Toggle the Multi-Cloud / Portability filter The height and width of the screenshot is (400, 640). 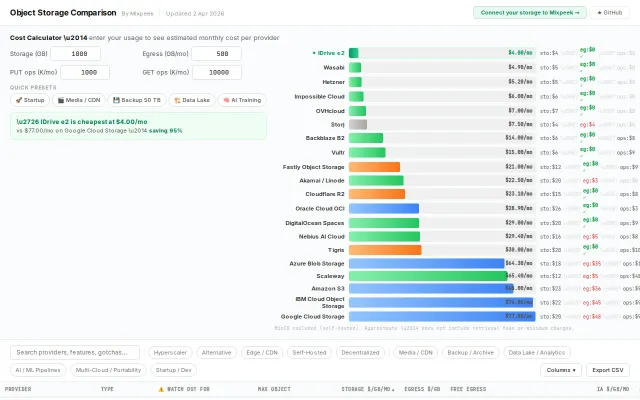coord(108,370)
